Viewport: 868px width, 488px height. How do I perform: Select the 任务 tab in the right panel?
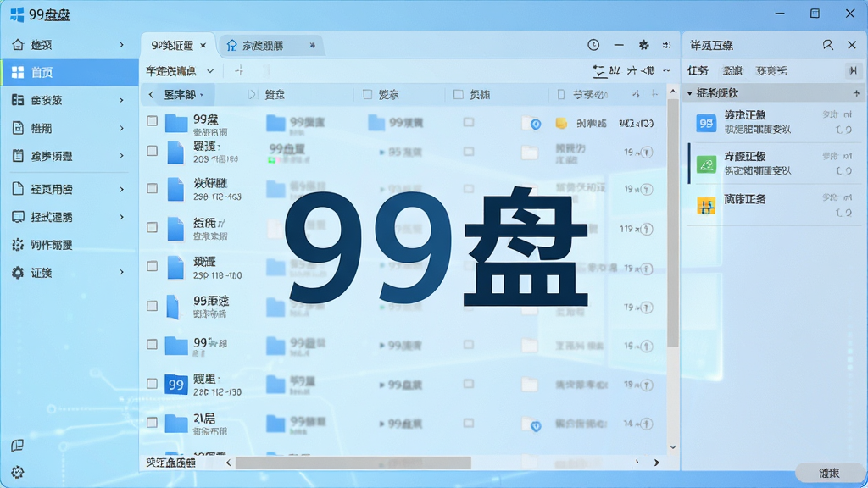pyautogui.click(x=698, y=71)
